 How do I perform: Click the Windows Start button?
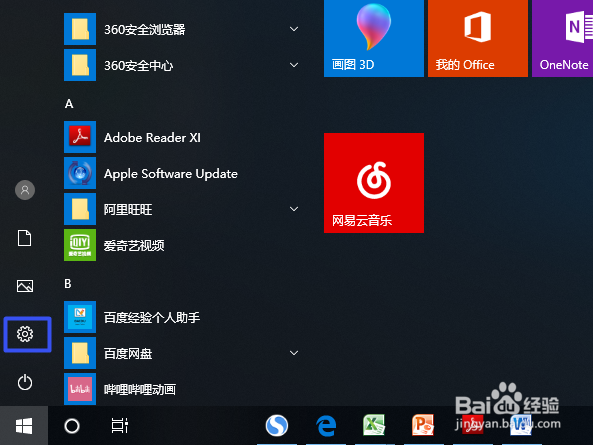click(24, 426)
